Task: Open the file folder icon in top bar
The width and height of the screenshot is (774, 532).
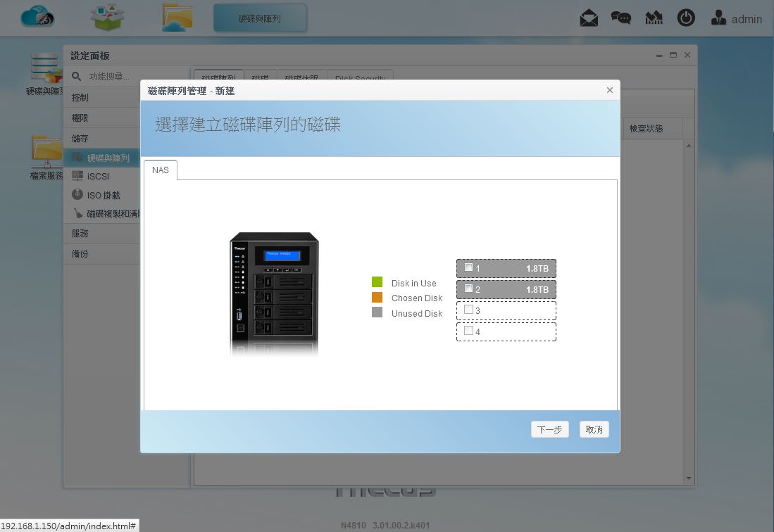Action: pyautogui.click(x=177, y=18)
